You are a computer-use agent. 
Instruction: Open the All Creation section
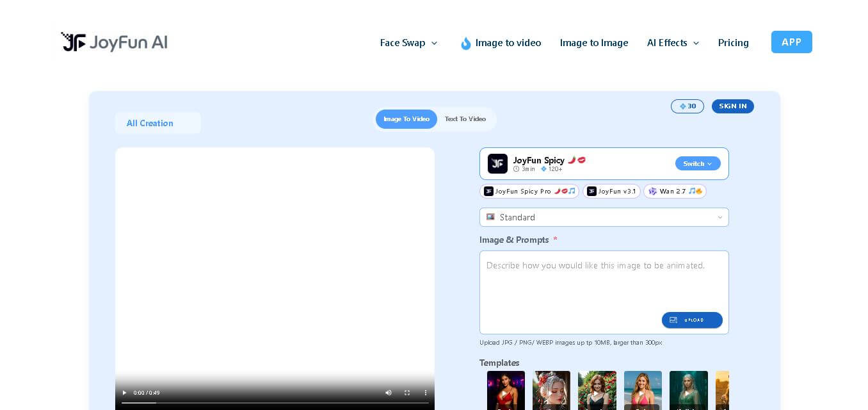158,123
